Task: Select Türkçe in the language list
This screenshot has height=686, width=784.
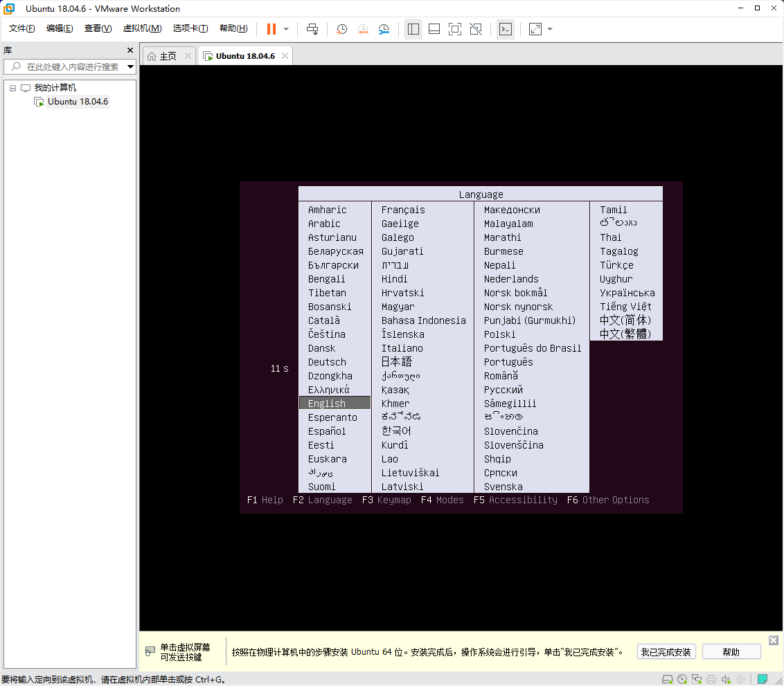Action: point(616,265)
